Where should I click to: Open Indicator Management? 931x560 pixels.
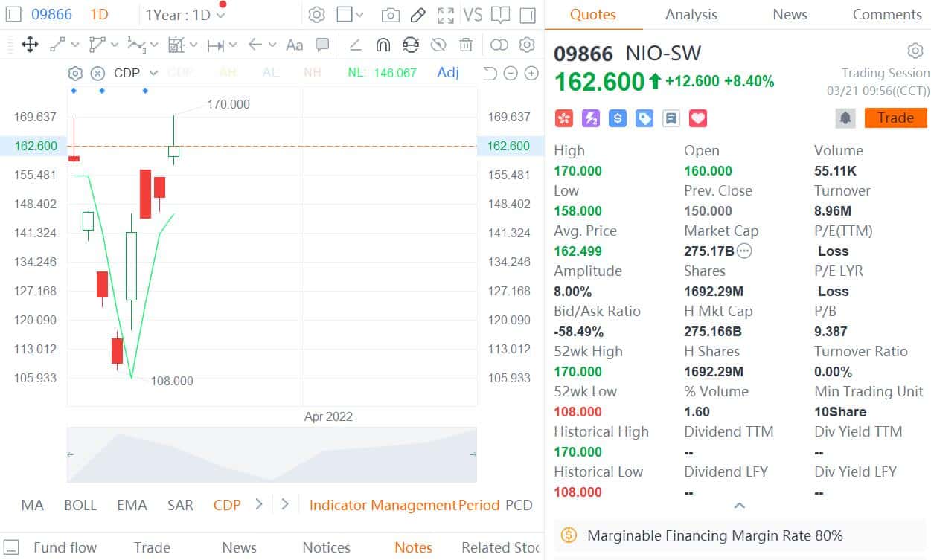383,505
